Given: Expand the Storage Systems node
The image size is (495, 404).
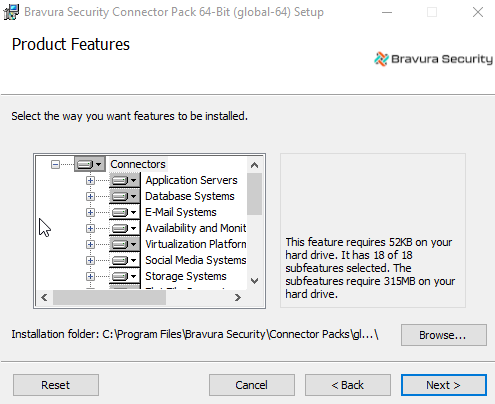Looking at the screenshot, I should (90, 276).
